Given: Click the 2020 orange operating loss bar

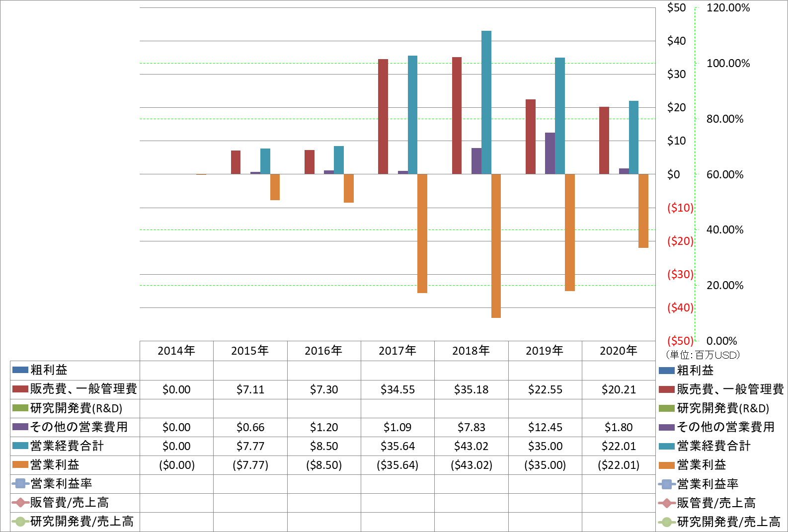Looking at the screenshot, I should [643, 211].
